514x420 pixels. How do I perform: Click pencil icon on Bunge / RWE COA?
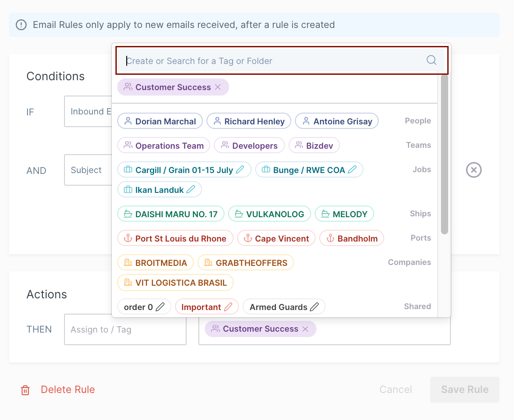(x=352, y=170)
